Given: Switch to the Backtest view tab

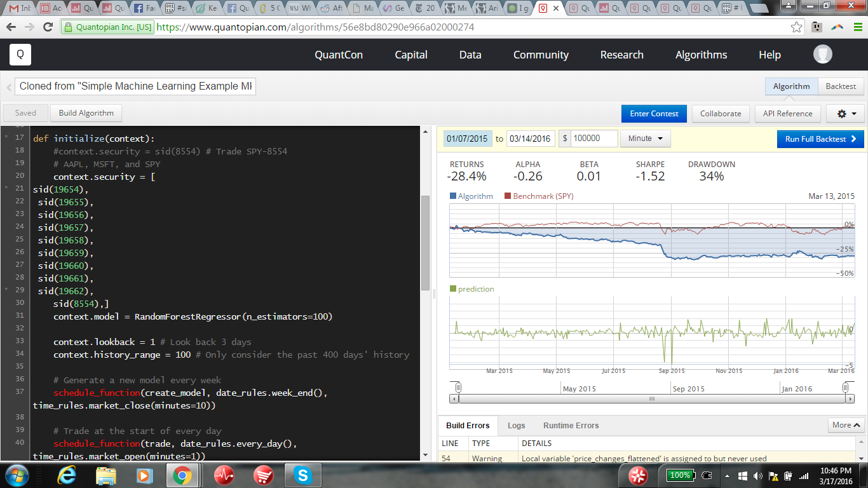Looking at the screenshot, I should coord(841,86).
